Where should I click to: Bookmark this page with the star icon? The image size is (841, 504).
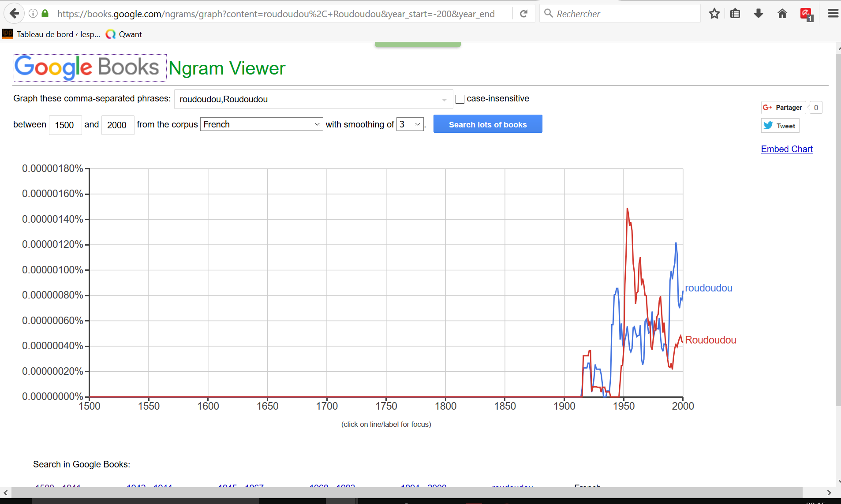click(714, 14)
